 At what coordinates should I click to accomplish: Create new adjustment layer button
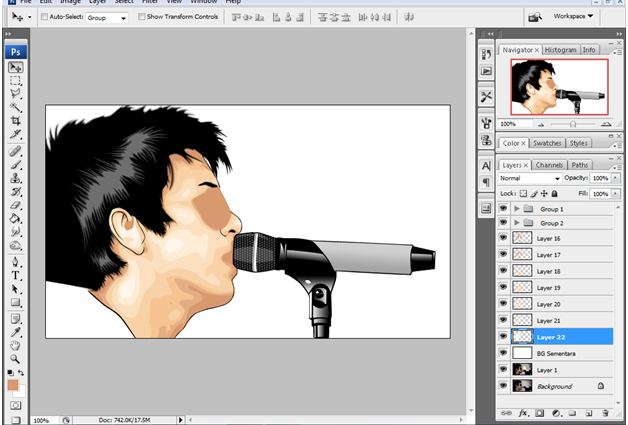(x=556, y=413)
